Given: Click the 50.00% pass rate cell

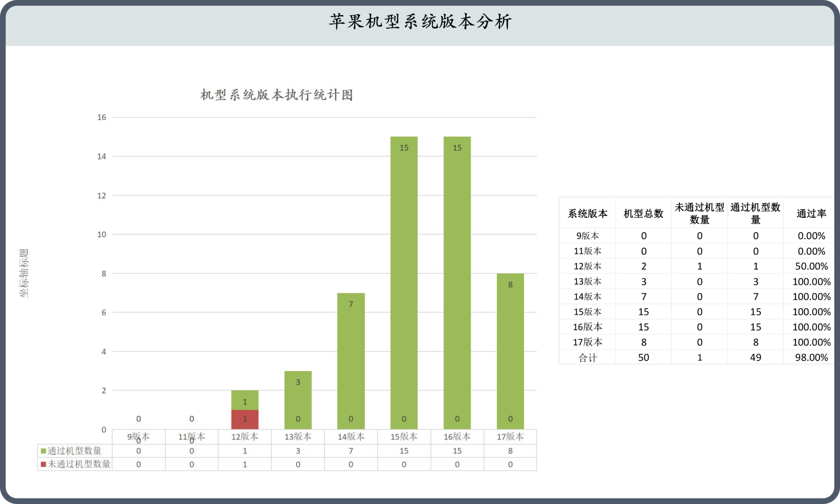Looking at the screenshot, I should (811, 266).
